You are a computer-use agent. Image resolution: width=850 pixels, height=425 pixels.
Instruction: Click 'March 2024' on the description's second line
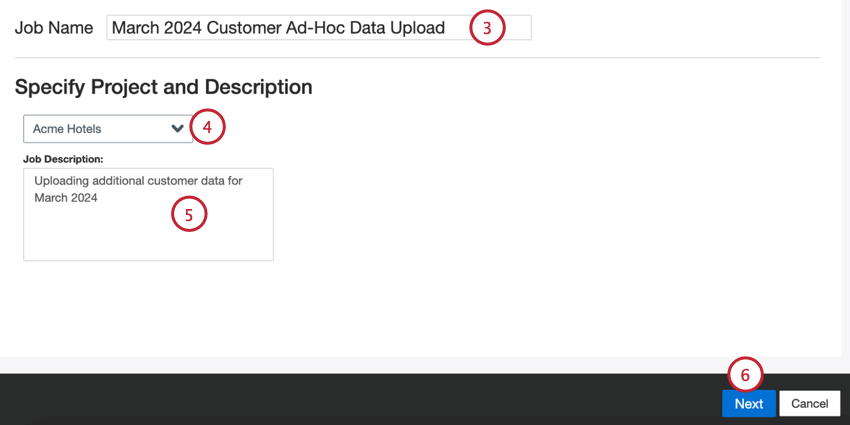pos(66,198)
